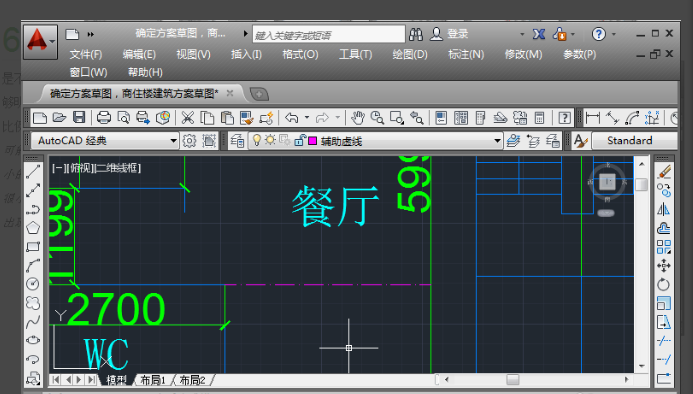693x394 pixels.
Task: Click the Save floppy disk icon
Action: 79,118
